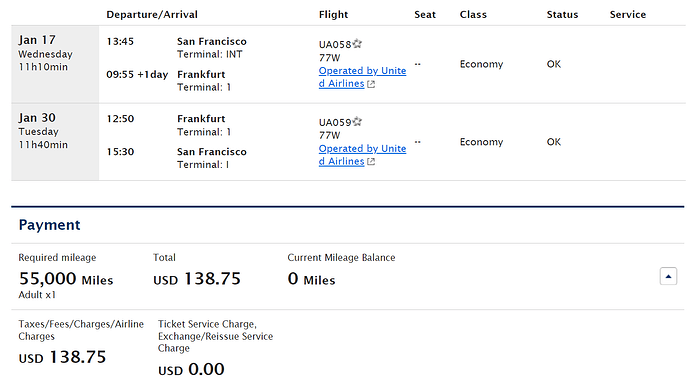Click the Current Mileage Balance value
690x385 pixels.
[311, 279]
